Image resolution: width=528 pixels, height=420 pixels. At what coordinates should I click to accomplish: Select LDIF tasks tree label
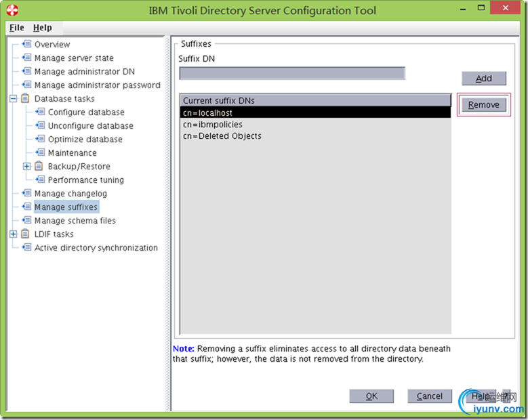coord(54,234)
